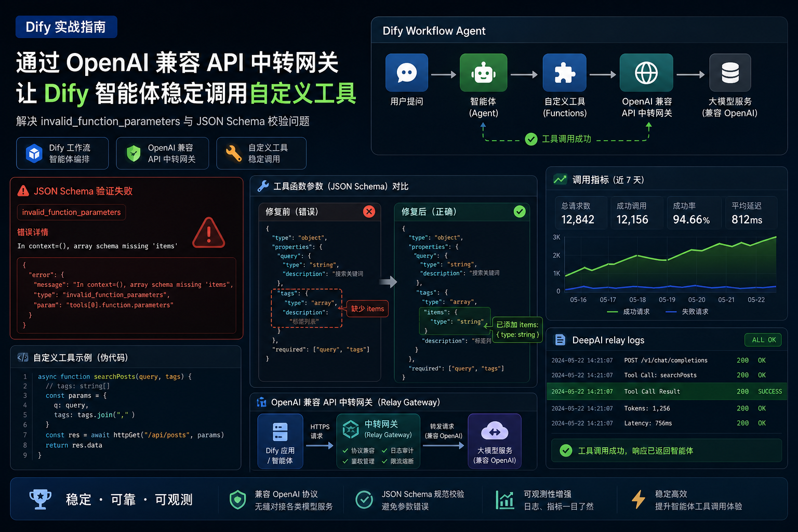Click the circle check icon beside JSON Schema 规范校验
Screen dimensions: 798x532
[364, 500]
